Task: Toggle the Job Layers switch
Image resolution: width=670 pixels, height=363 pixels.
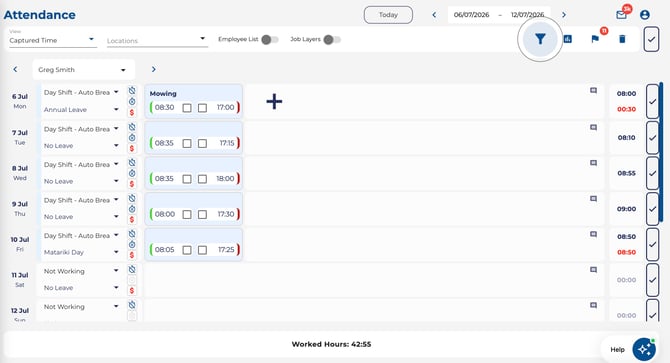Action: click(332, 40)
